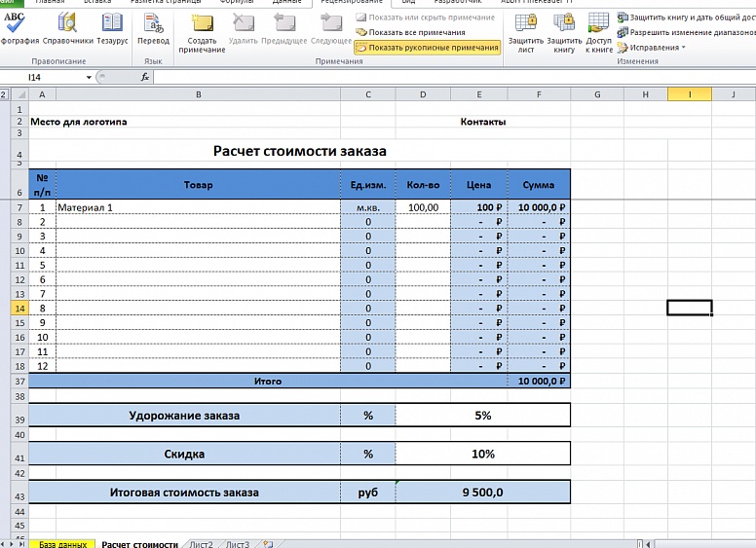Screen dimensions: 756x548
Task: Open the Исправления dropdown
Action: (x=652, y=48)
